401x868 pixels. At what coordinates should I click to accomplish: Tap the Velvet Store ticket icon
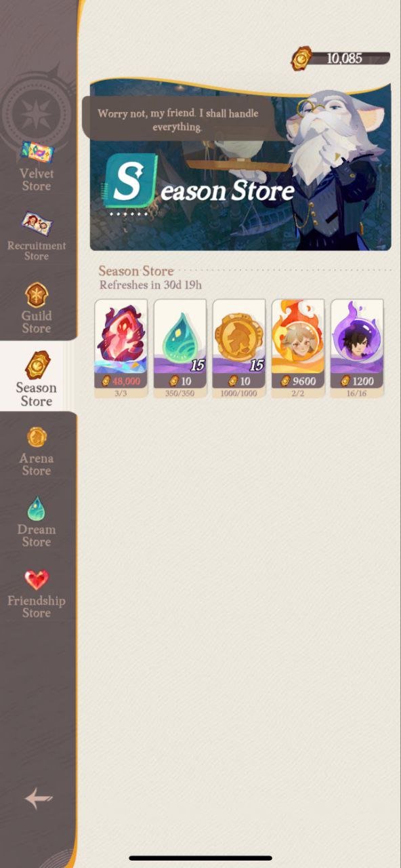pyautogui.click(x=36, y=153)
